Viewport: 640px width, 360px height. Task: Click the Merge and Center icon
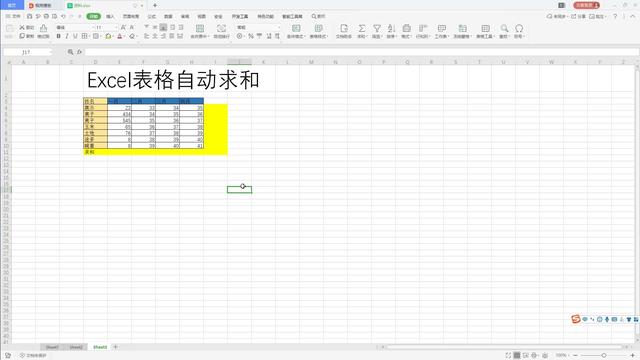pyautogui.click(x=200, y=28)
